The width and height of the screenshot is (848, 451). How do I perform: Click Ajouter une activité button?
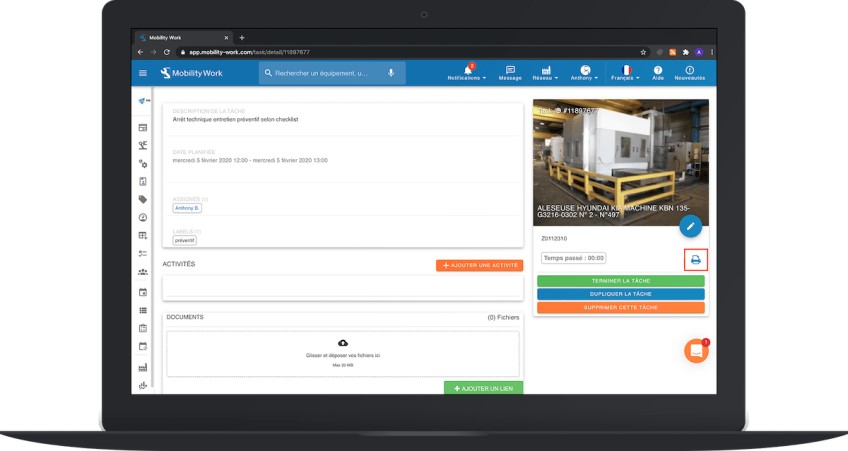pyautogui.click(x=480, y=266)
